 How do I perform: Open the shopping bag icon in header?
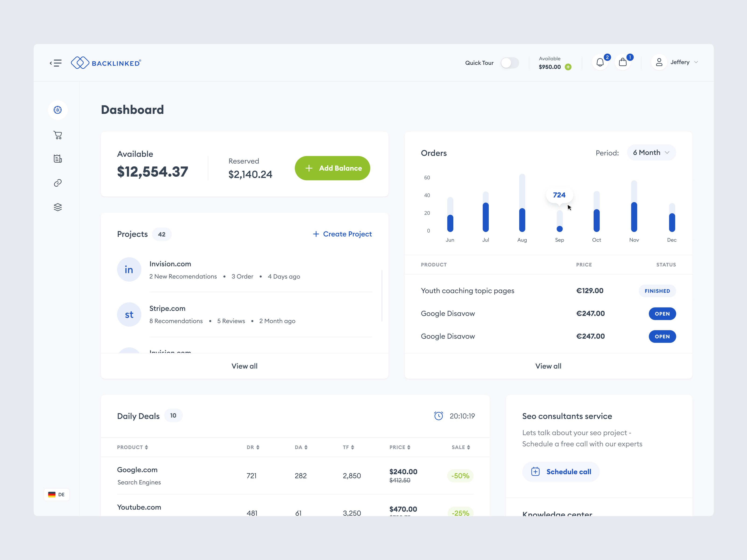623,63
